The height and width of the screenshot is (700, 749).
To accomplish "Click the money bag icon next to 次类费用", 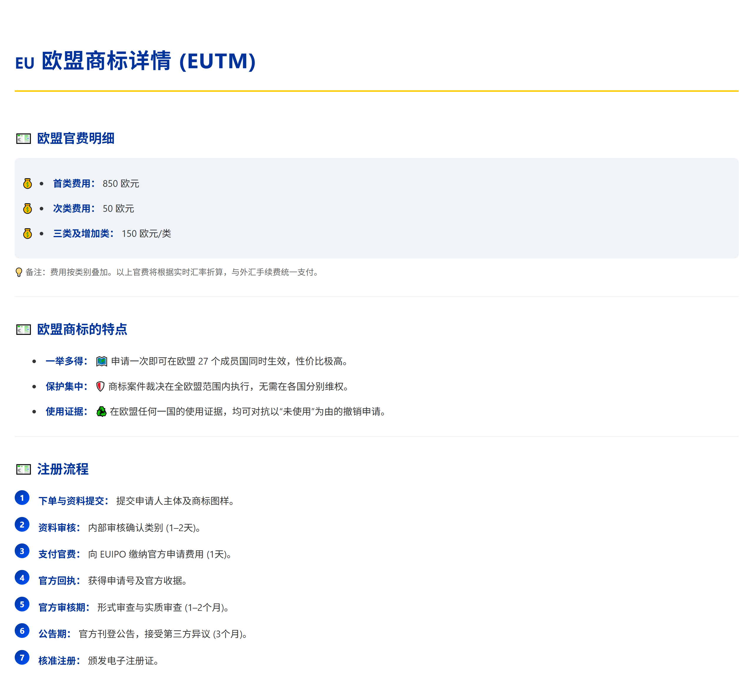I will (x=27, y=208).
